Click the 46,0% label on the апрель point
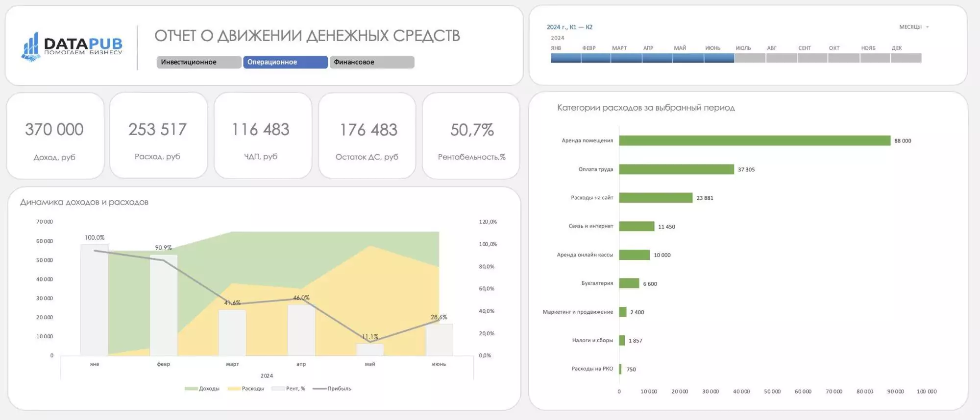This screenshot has height=420, width=980. click(301, 298)
